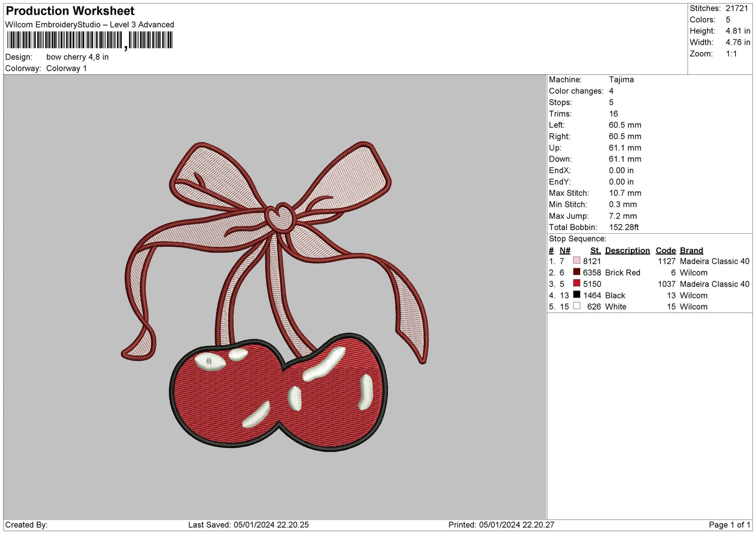Click the Total Bobbin value 152.28ft

624,228
